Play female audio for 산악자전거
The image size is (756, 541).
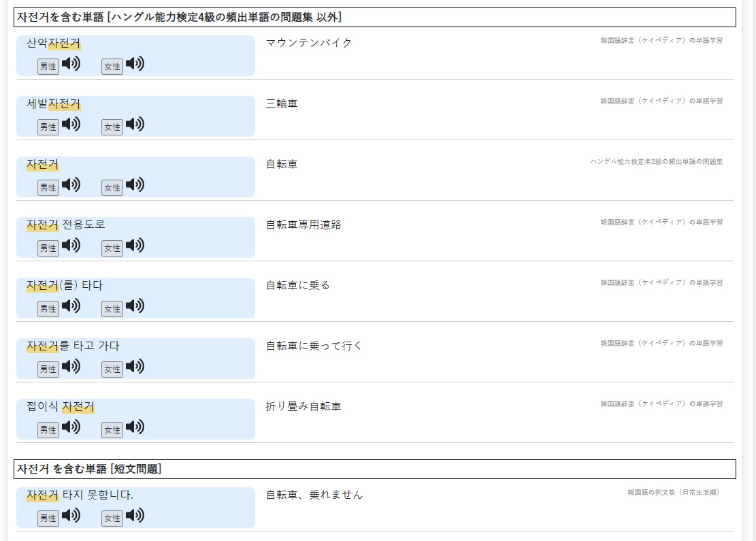(135, 64)
